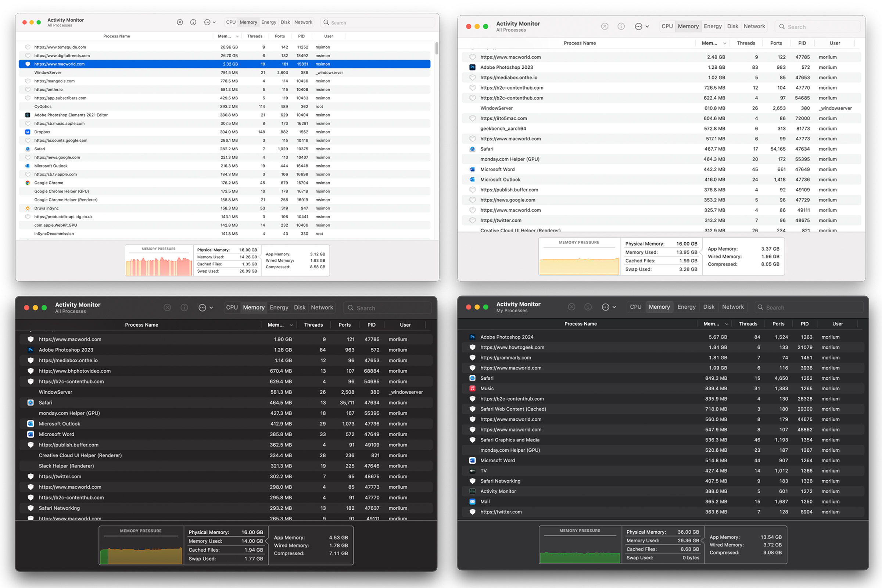Screen dimensions: 882x588
Task: Open the More Options ellipsis menu
Action: tap(207, 22)
